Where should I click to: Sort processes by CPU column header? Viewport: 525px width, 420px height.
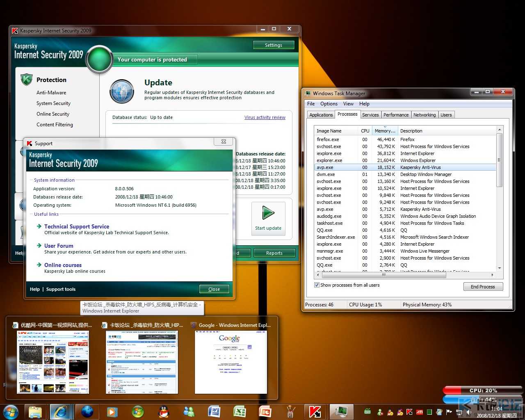coord(365,131)
